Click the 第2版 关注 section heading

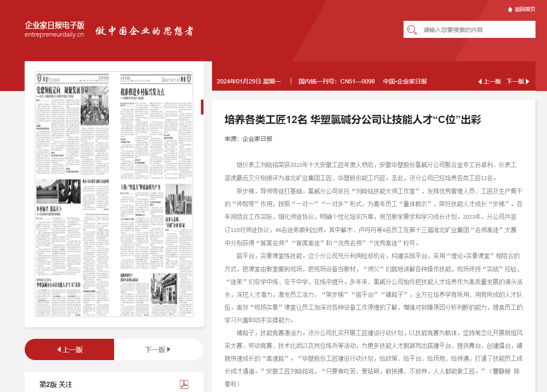point(56,384)
